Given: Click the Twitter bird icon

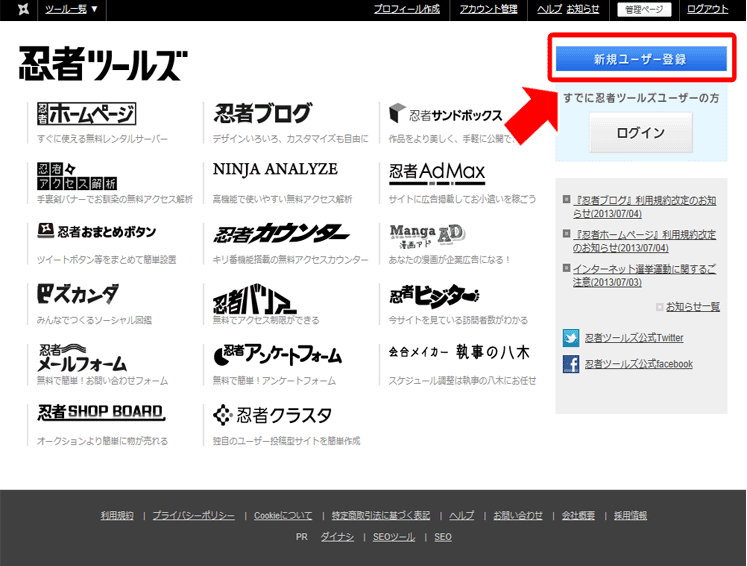Looking at the screenshot, I should (x=571, y=338).
